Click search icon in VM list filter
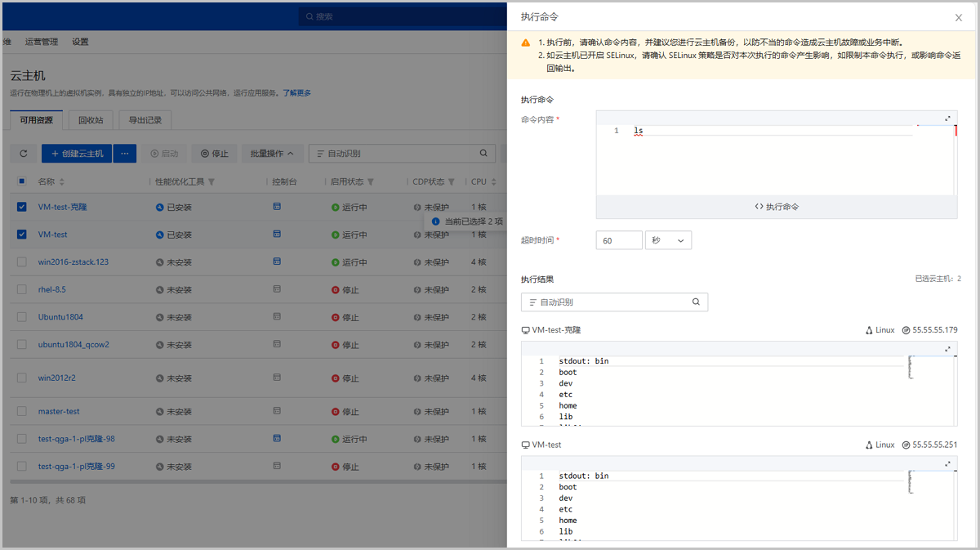The height and width of the screenshot is (550, 980). (x=483, y=154)
